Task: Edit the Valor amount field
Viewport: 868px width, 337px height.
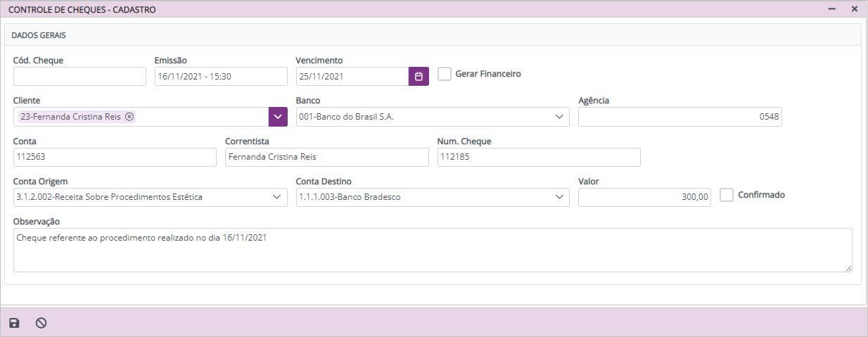Action: pos(644,198)
